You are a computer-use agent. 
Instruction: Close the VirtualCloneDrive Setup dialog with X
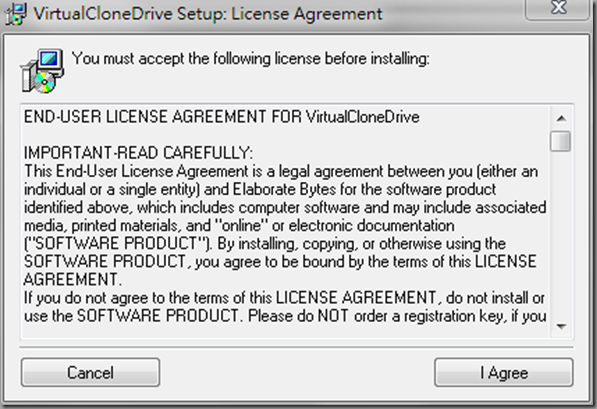[558, 7]
